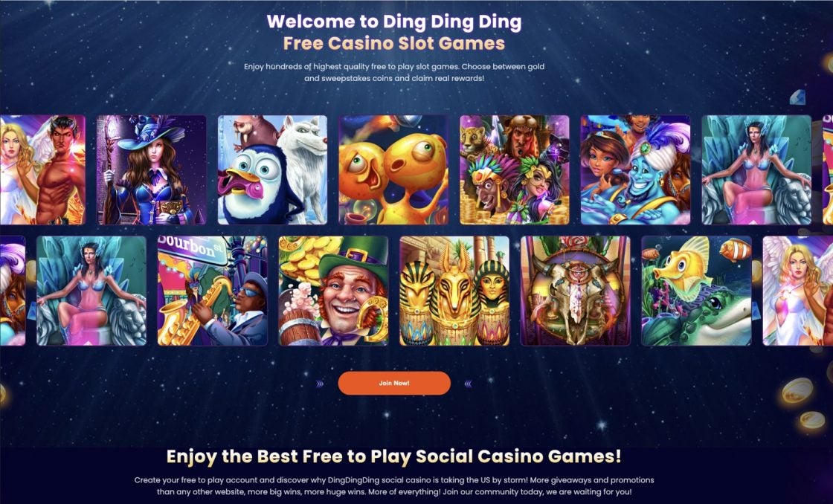The image size is (833, 504).
Task: Open the witch with blue hat game
Action: 152,170
